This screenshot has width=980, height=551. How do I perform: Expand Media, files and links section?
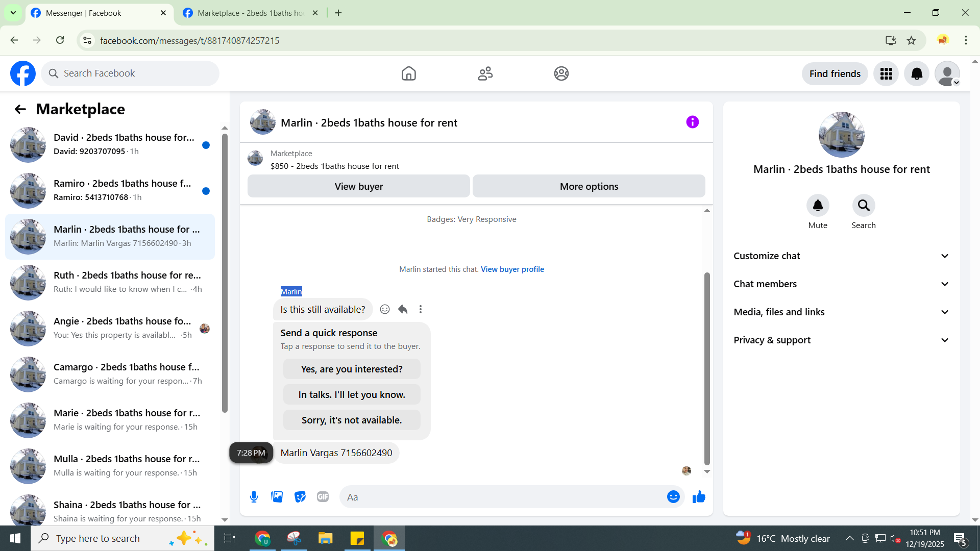[841, 312]
